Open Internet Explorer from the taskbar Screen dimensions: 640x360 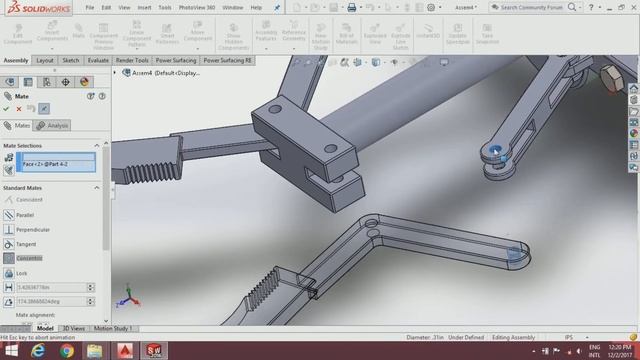[x=38, y=351]
